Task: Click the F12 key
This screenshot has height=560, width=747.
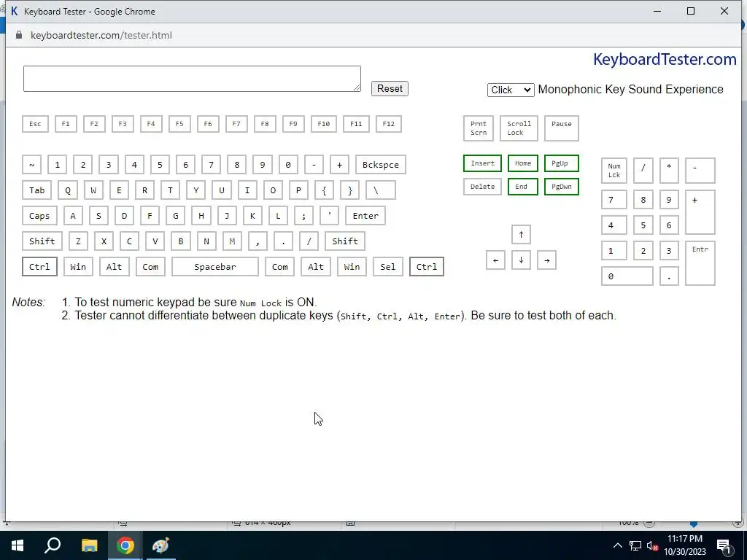Action: point(389,124)
